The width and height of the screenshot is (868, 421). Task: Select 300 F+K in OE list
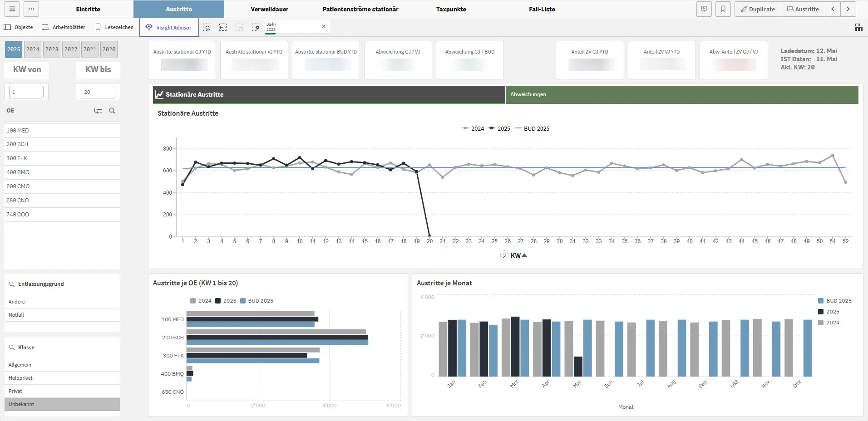click(x=62, y=158)
